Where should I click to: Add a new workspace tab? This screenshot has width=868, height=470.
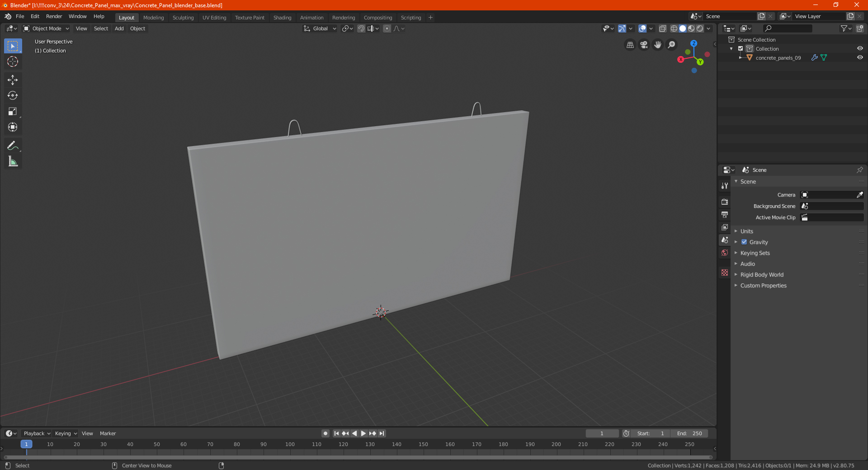(430, 18)
